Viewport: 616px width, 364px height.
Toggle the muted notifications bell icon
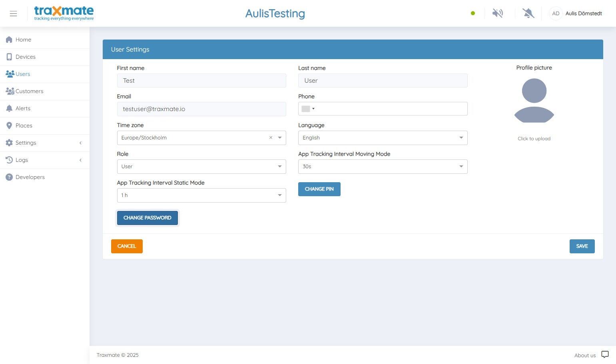coord(528,13)
